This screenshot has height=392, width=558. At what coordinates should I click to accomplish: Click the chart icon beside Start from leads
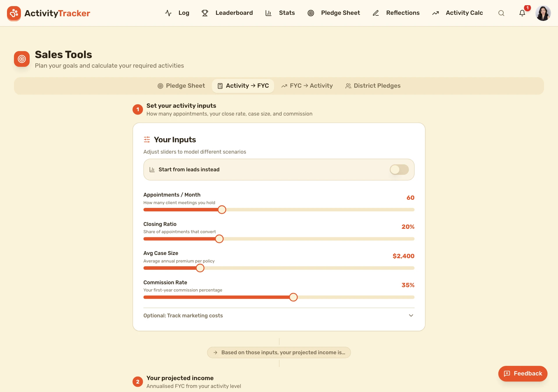pyautogui.click(x=152, y=170)
